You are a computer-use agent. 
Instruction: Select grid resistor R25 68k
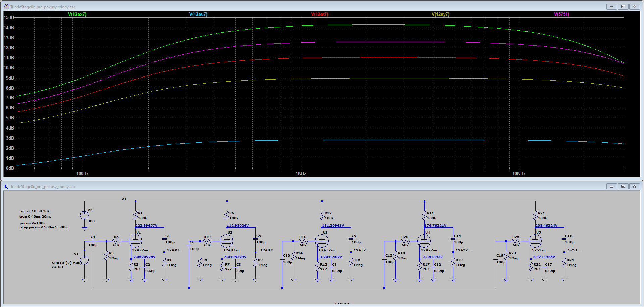[x=516, y=241]
